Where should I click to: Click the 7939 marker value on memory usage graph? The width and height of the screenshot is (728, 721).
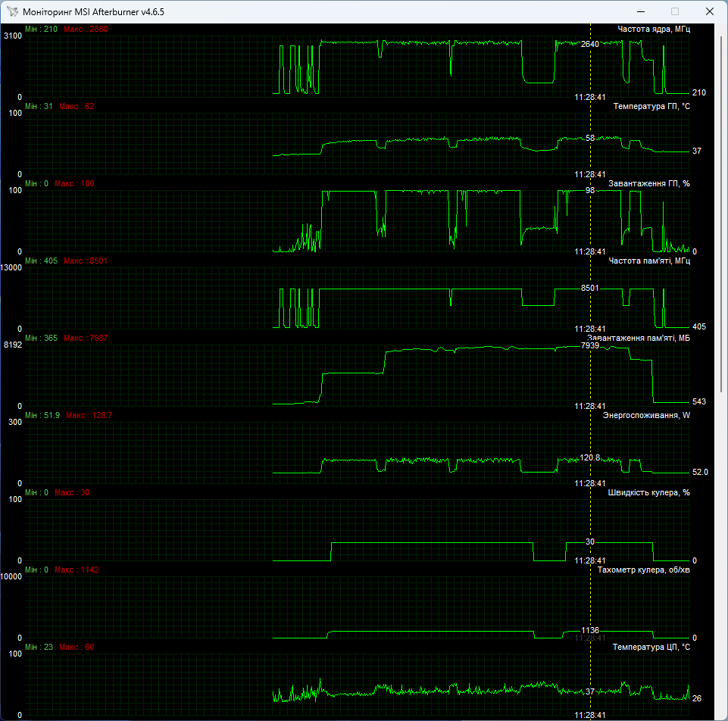click(589, 345)
